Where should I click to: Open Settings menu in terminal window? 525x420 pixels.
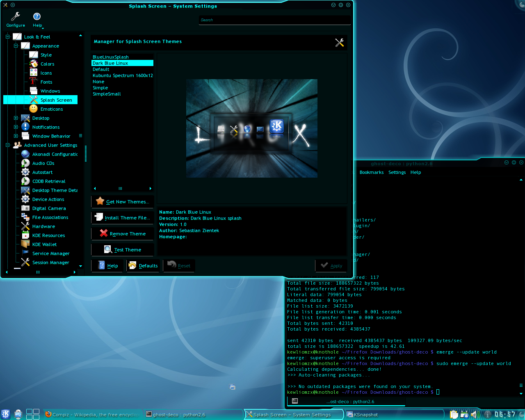pyautogui.click(x=397, y=172)
